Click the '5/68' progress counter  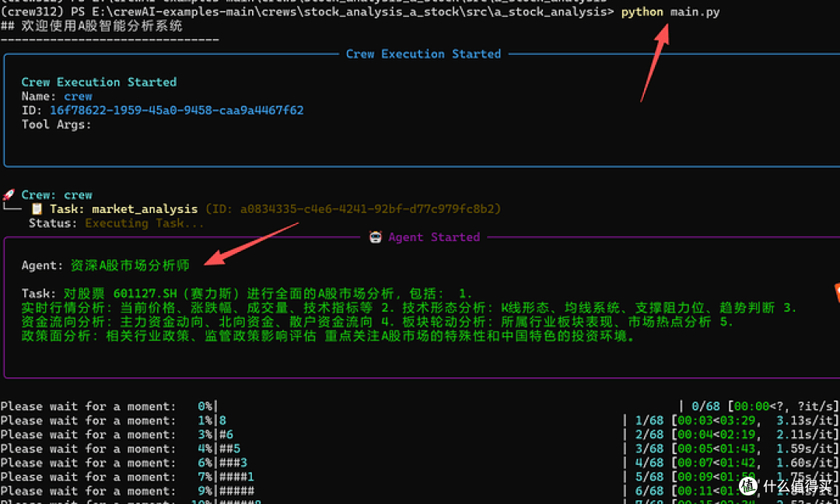tap(649, 477)
